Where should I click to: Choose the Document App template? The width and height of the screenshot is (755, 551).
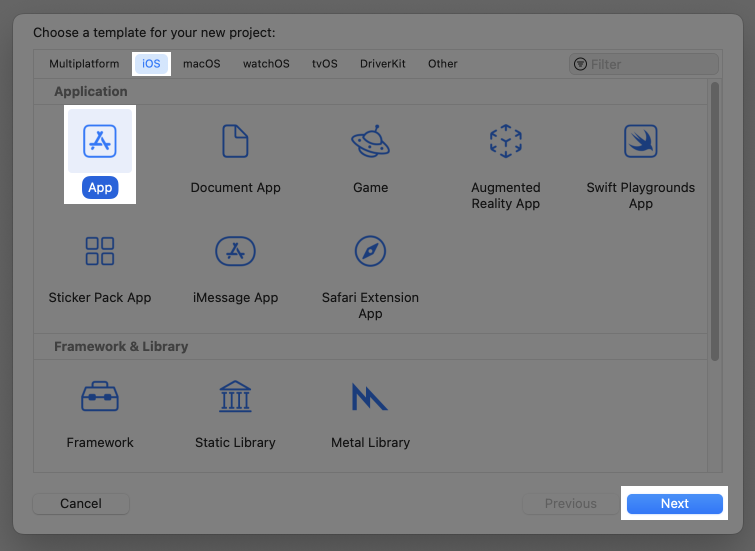(x=235, y=142)
